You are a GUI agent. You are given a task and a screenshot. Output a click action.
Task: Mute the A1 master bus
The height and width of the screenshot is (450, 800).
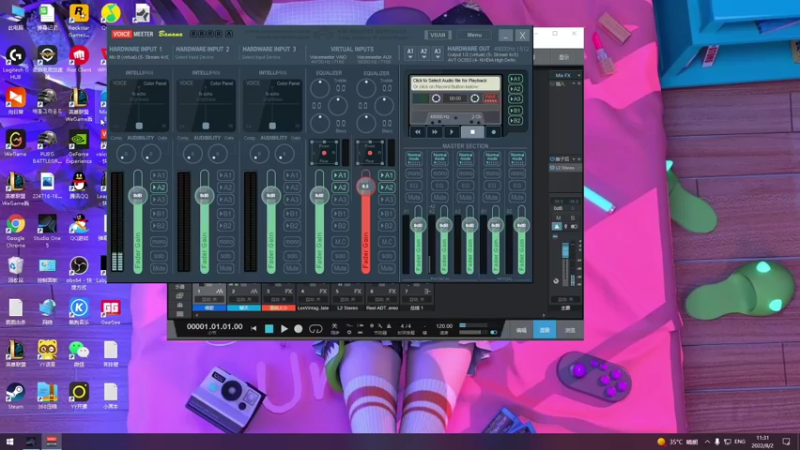414,197
